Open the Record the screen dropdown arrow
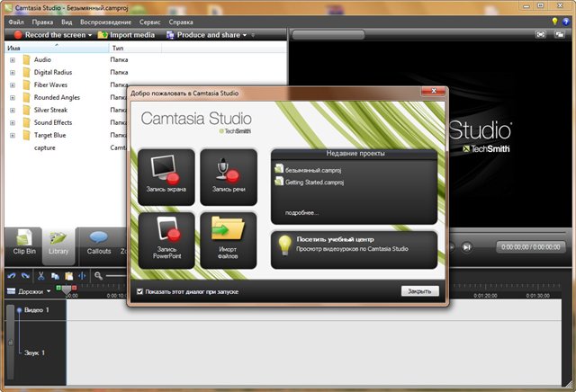 point(90,35)
